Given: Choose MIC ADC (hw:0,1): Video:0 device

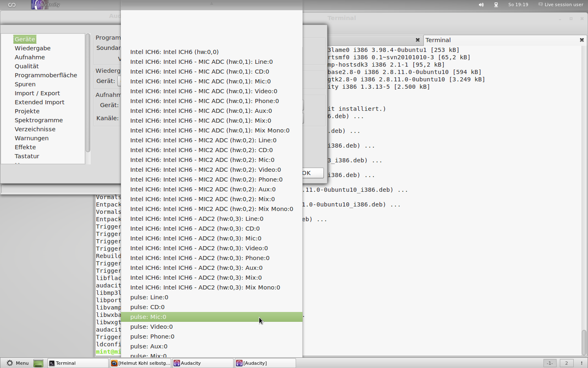Looking at the screenshot, I should pos(212,91).
